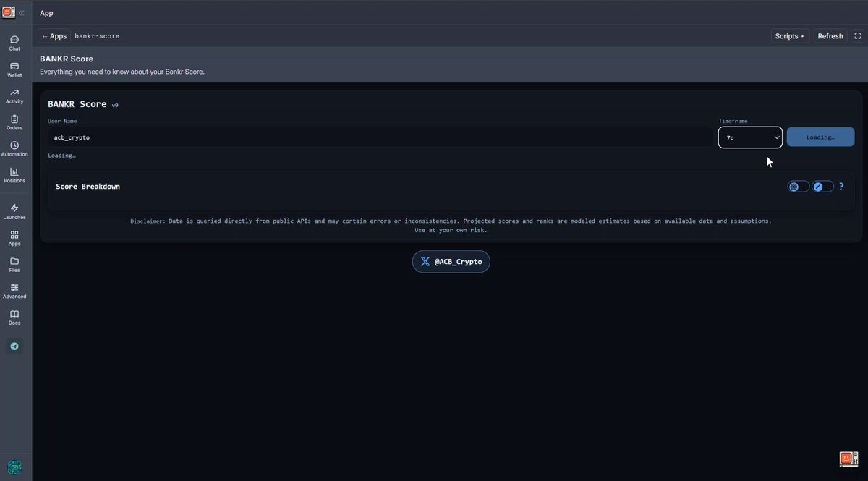
Task: Open the help question mark
Action: [841, 187]
